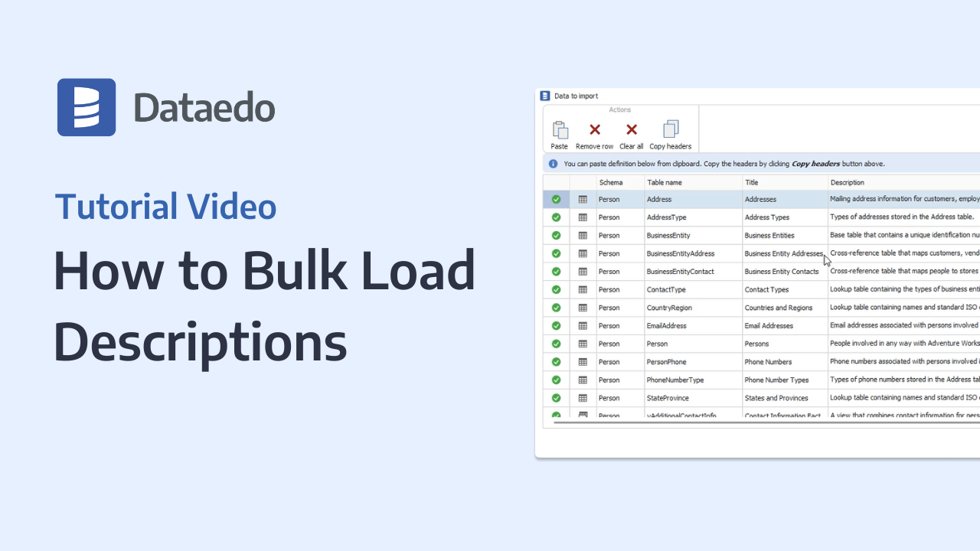Image resolution: width=980 pixels, height=551 pixels.
Task: Click green check status for StateProvince row
Action: [x=556, y=398]
